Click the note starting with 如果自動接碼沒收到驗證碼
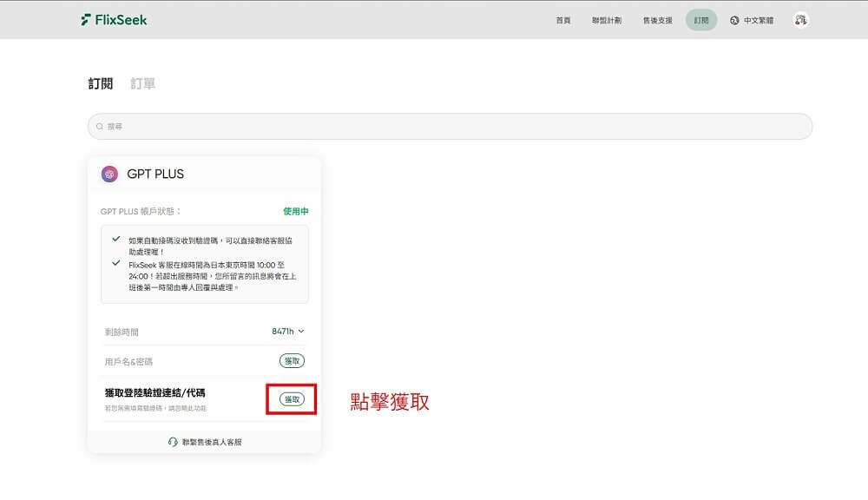Viewport: 868px width, 500px height. 210,246
